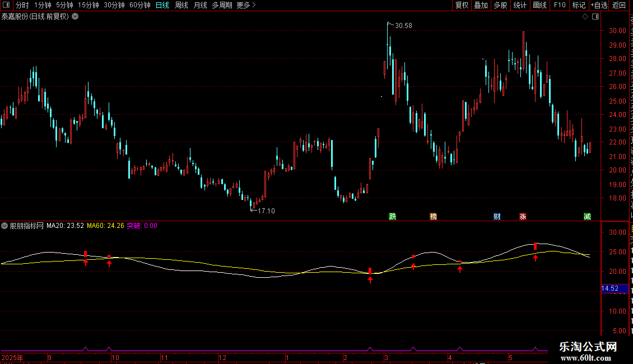Select the 30分钟 period tab
633x364 pixels.
114,5
